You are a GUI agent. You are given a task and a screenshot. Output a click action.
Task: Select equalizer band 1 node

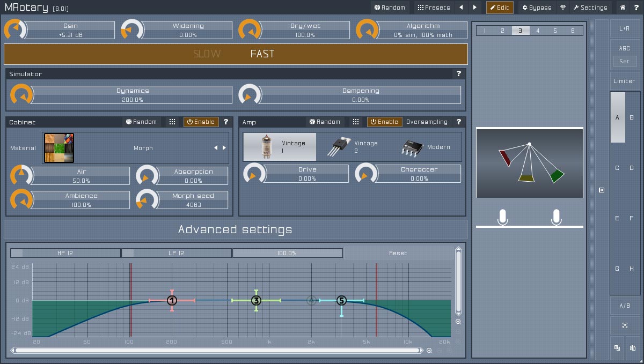click(x=172, y=301)
